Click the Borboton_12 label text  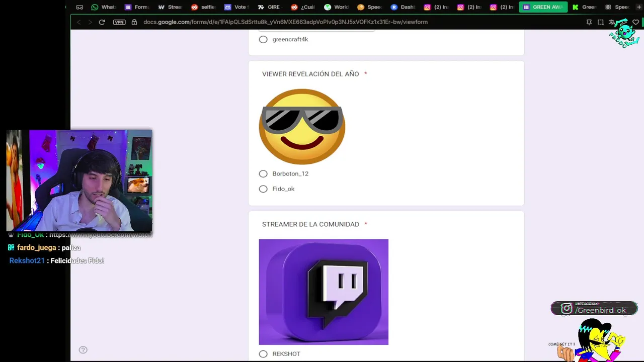click(290, 173)
